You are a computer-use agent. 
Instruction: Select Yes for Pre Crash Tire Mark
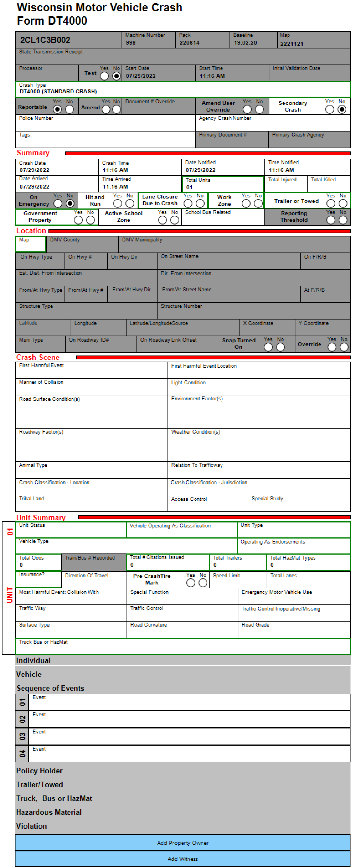point(191,583)
